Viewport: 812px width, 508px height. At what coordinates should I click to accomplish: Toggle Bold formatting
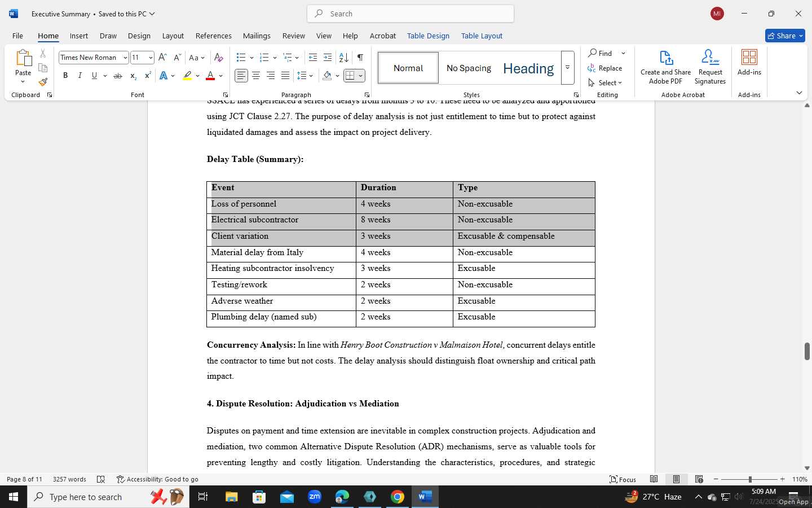(65, 76)
